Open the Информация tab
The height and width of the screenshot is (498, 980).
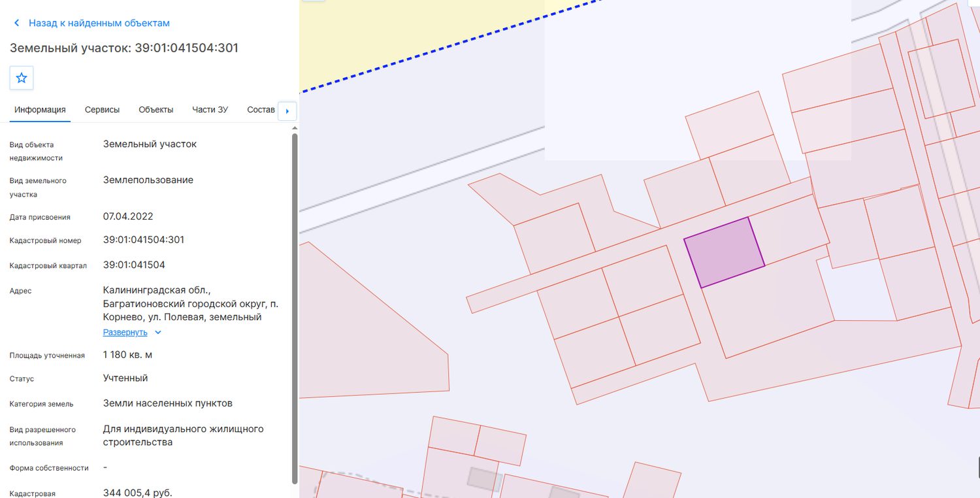pos(40,110)
